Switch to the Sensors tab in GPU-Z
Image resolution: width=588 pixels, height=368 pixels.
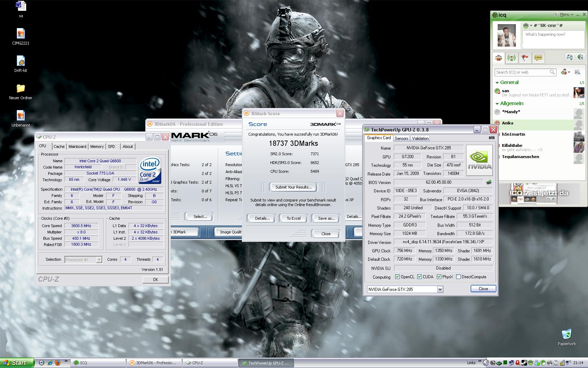(401, 138)
